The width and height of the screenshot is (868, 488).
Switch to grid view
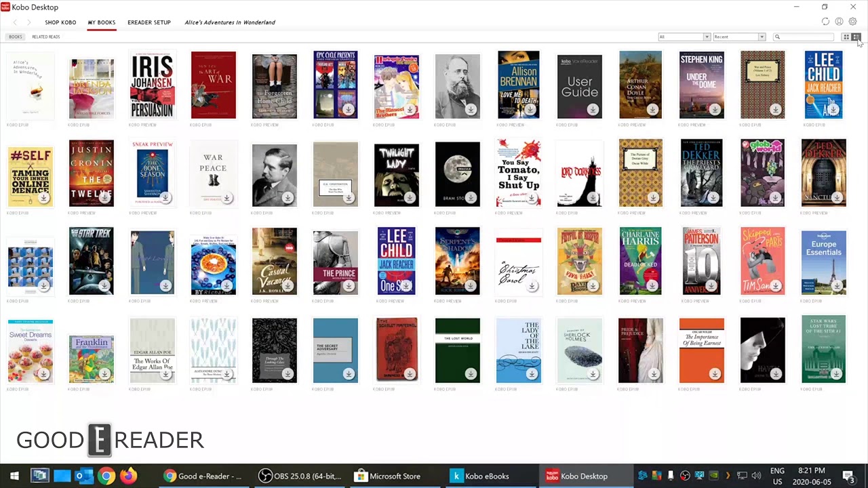pos(846,37)
